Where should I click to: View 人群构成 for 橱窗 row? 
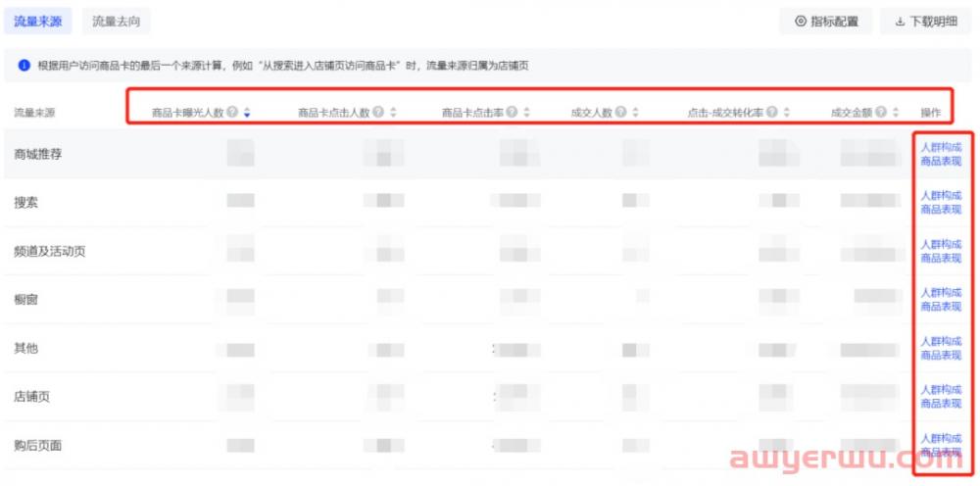(x=941, y=293)
